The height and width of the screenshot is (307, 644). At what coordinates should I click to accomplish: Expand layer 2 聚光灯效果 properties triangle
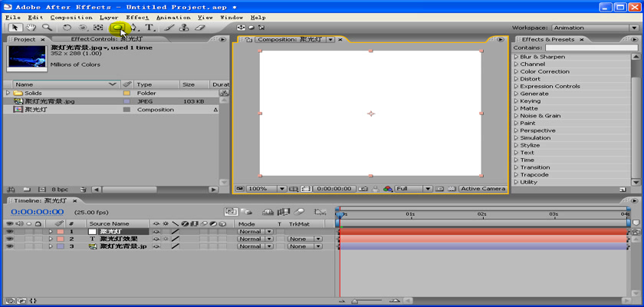coord(51,239)
